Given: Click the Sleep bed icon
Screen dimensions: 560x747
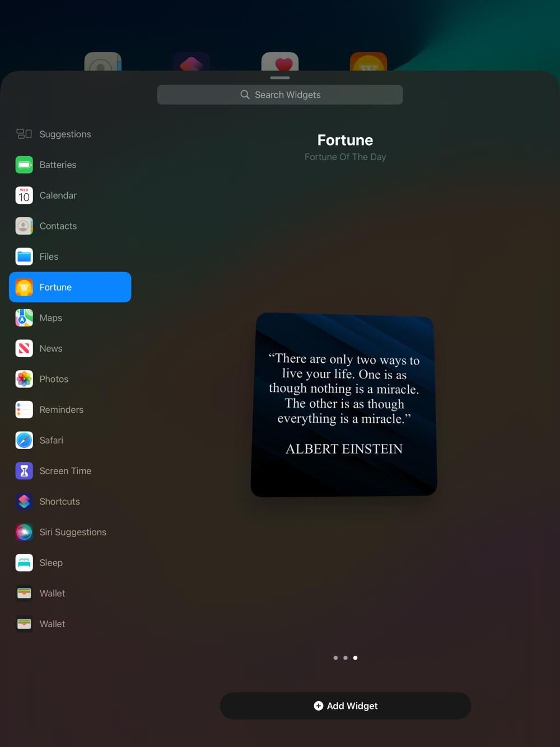Looking at the screenshot, I should coord(24,563).
